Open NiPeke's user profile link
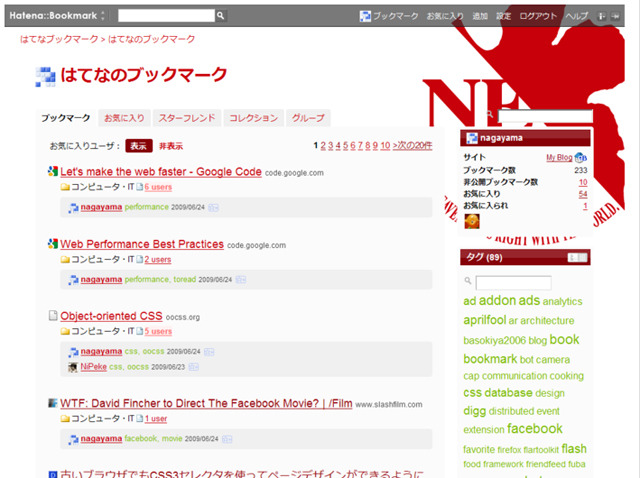 click(93, 367)
